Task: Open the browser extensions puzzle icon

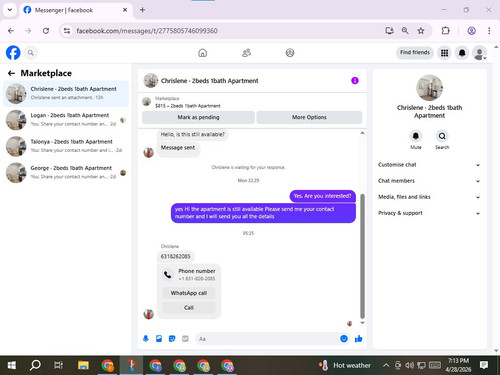Action: pos(446,31)
